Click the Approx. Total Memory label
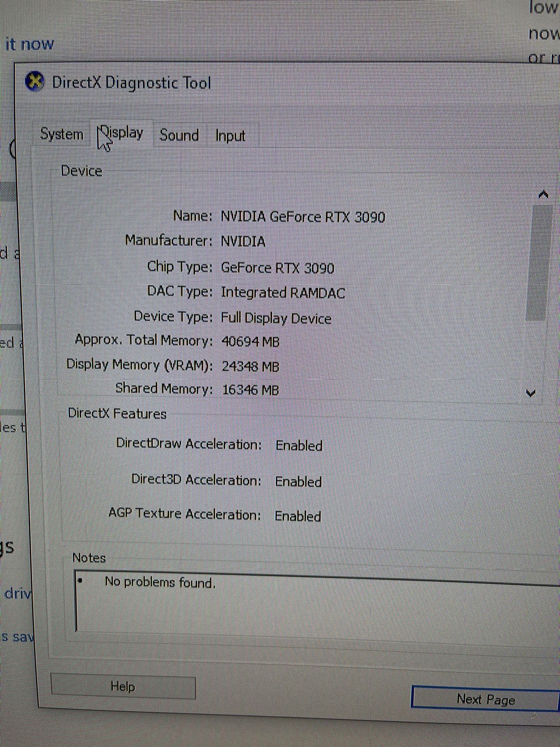Screen dimensions: 560x747 click(144, 340)
